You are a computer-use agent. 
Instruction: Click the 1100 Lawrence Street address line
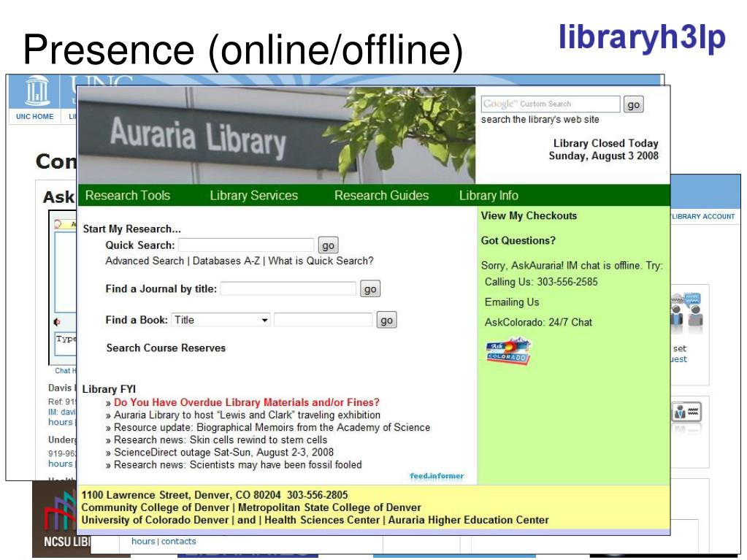[x=215, y=495]
